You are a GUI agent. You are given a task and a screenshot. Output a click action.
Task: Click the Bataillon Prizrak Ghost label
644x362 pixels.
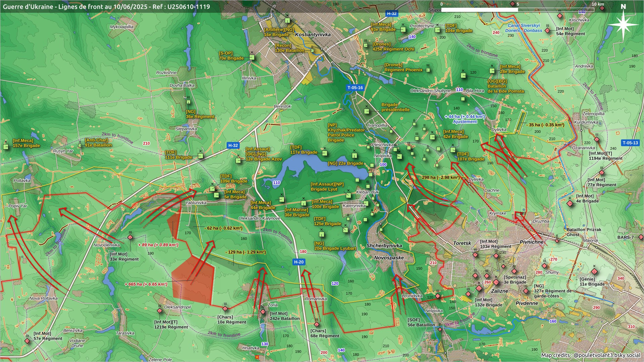(584, 232)
